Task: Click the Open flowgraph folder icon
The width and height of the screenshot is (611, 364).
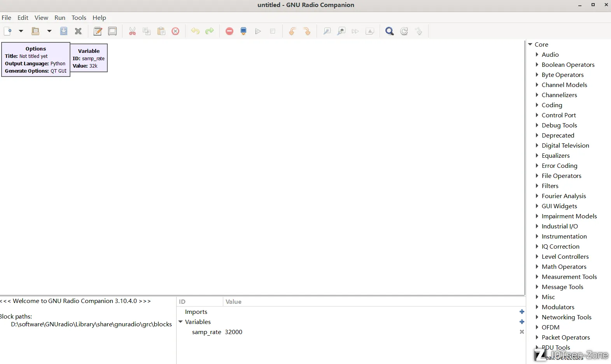Action: click(35, 31)
